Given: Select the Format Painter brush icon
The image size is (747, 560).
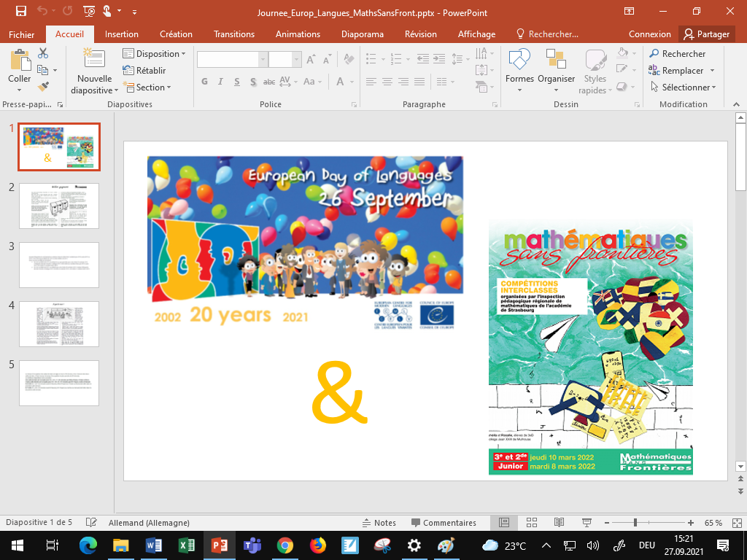Looking at the screenshot, I should click(x=43, y=87).
